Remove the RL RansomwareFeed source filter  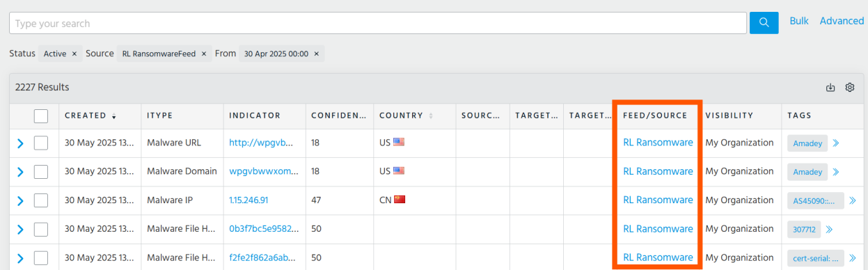click(203, 54)
